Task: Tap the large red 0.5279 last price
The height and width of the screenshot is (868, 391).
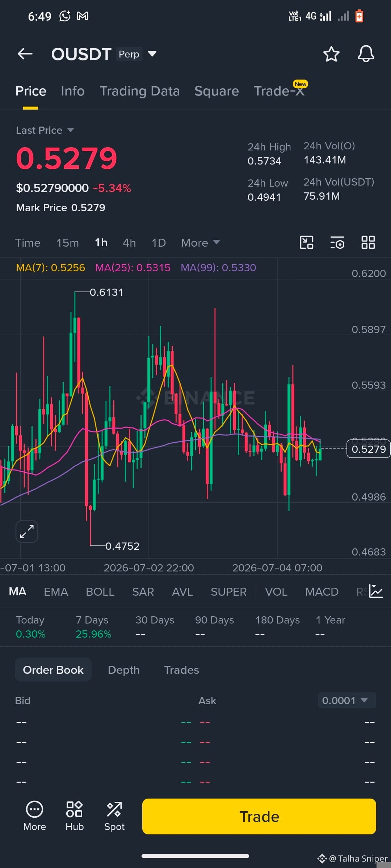Action: pyautogui.click(x=67, y=158)
